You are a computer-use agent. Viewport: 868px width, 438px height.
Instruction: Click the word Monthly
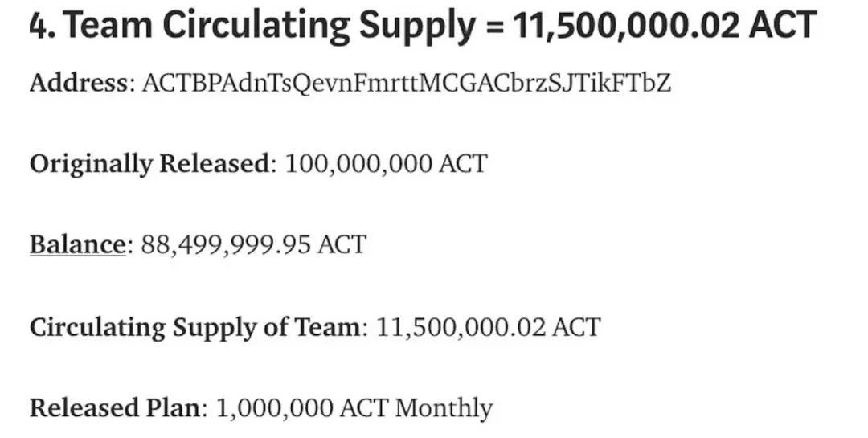coord(444,408)
